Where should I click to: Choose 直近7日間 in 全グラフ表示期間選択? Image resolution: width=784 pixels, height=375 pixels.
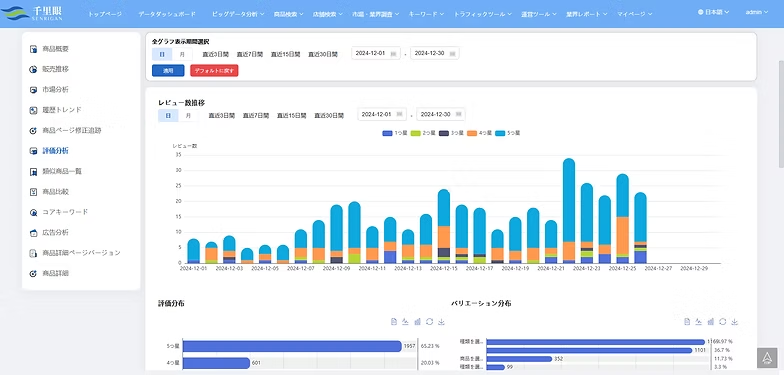(250, 54)
